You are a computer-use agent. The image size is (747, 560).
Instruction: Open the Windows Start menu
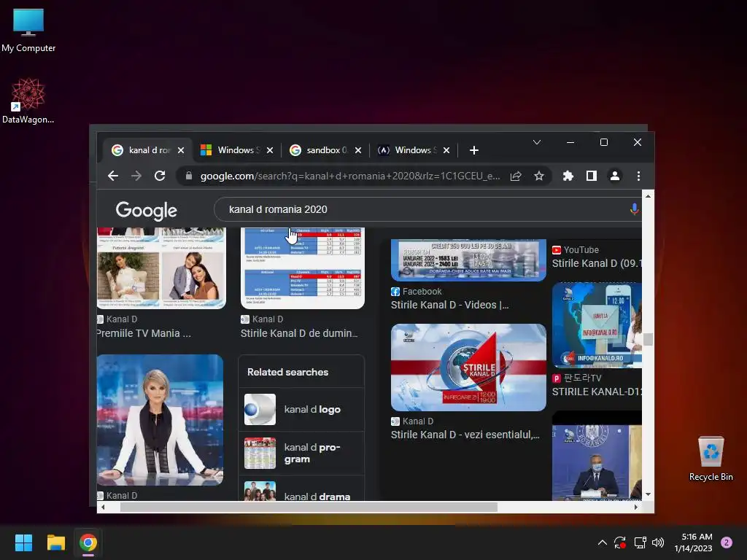(x=23, y=542)
